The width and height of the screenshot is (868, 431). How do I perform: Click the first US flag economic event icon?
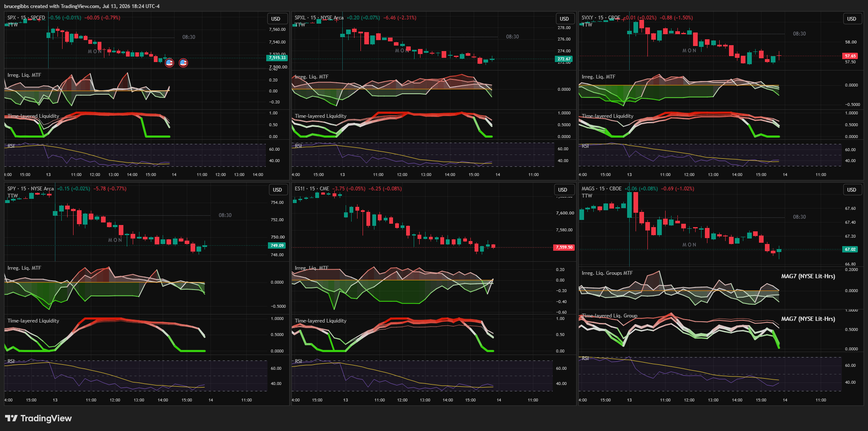[x=169, y=63]
